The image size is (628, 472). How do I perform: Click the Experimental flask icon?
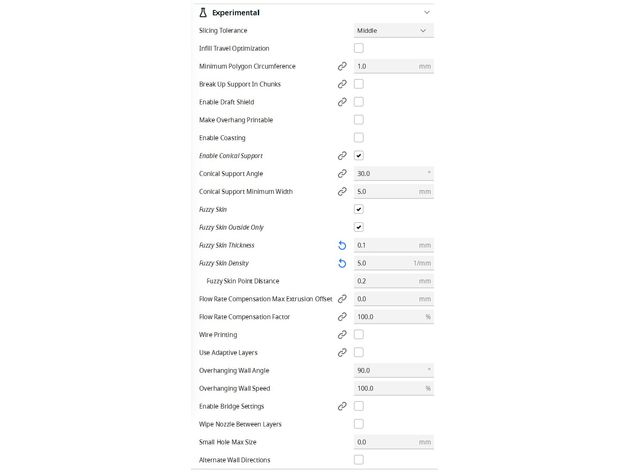(203, 13)
